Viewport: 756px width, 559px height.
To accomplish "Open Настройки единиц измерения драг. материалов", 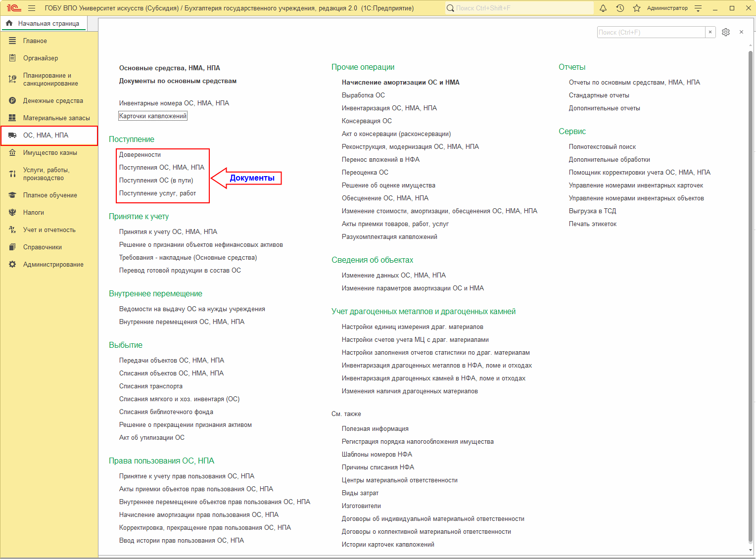I will tap(413, 326).
